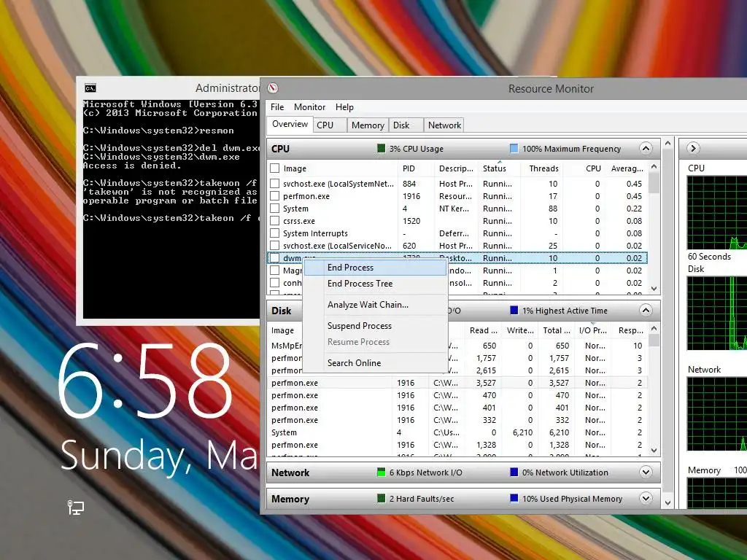Select the Overview tab
The height and width of the screenshot is (560, 747).
click(x=290, y=124)
